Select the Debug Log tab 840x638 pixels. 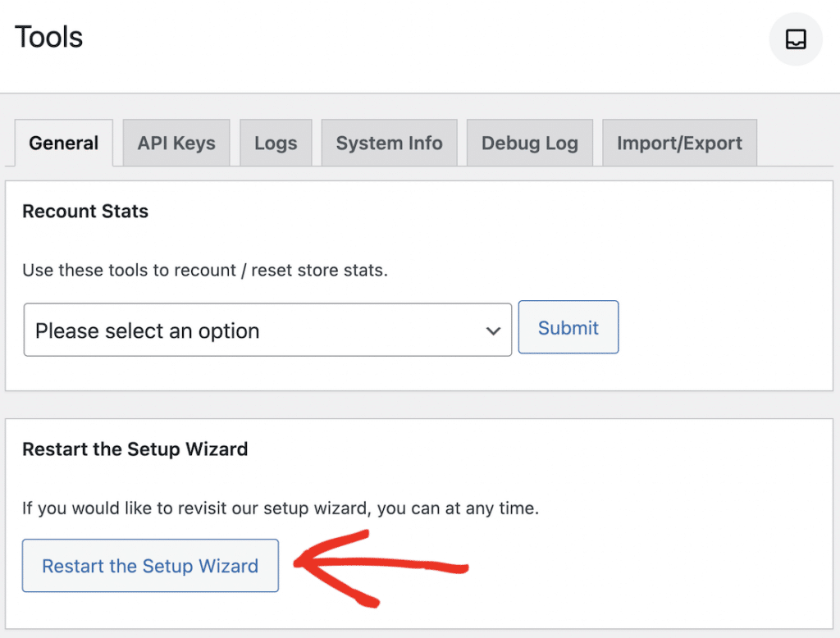click(529, 144)
